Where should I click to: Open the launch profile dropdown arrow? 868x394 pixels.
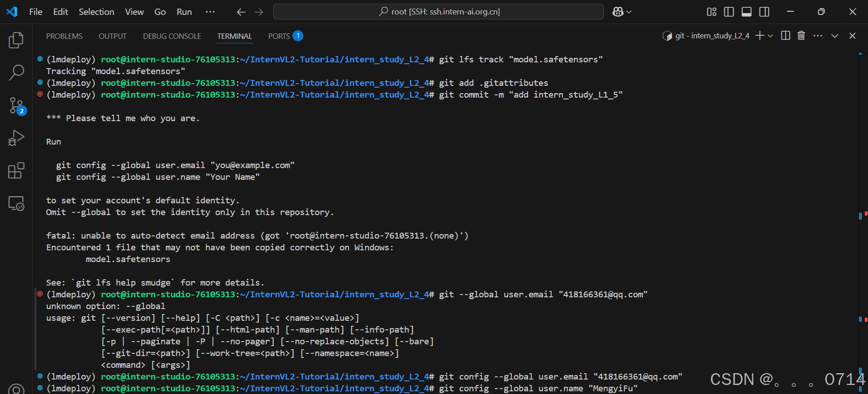770,36
